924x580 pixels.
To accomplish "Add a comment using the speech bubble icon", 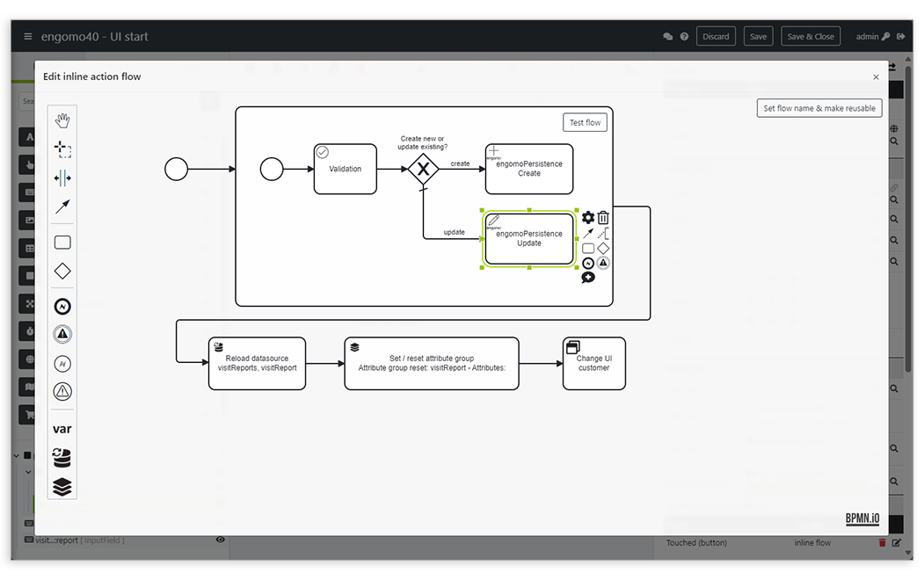I will (589, 278).
